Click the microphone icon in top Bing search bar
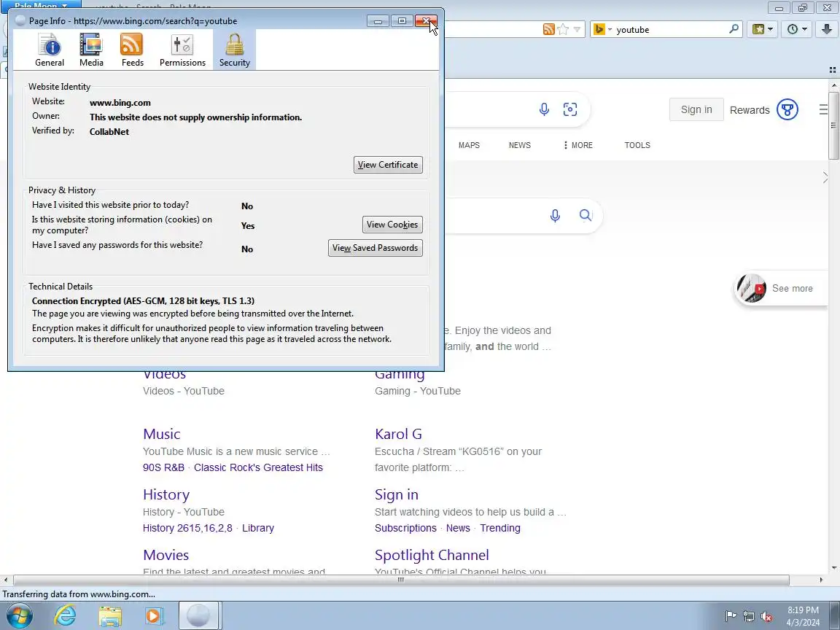 click(x=544, y=109)
